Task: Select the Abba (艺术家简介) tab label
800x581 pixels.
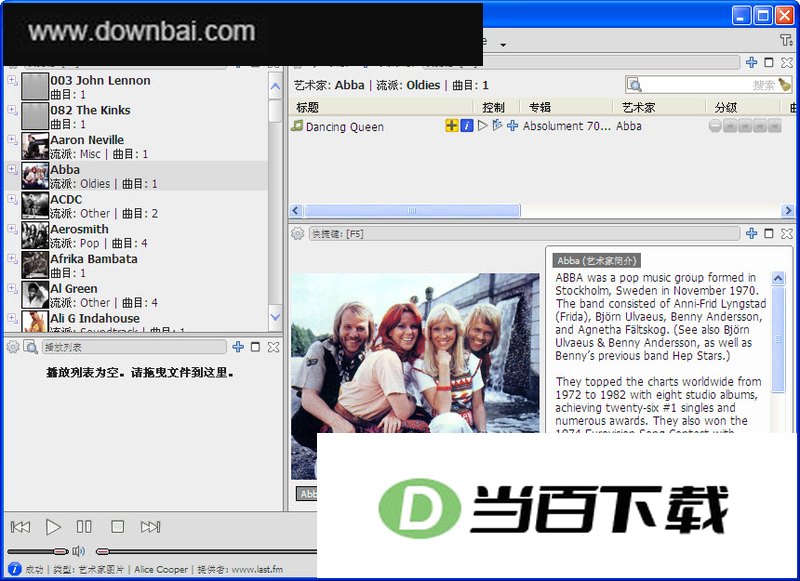Action: point(596,261)
